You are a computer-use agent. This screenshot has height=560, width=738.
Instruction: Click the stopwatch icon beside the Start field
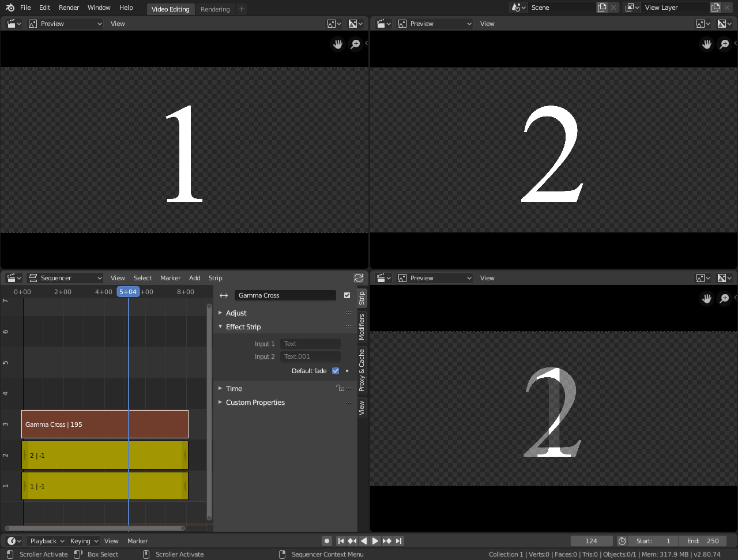point(622,540)
